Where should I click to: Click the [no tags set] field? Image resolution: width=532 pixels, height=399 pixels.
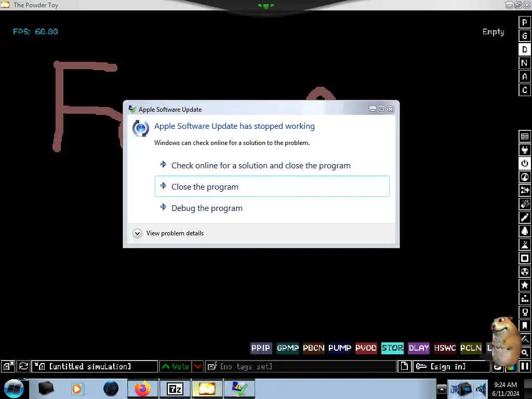click(301, 366)
